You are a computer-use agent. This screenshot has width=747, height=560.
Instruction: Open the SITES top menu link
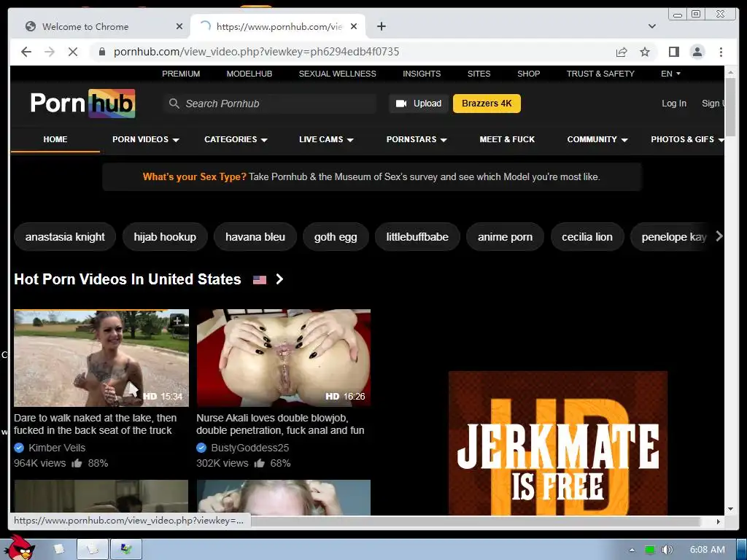click(479, 74)
